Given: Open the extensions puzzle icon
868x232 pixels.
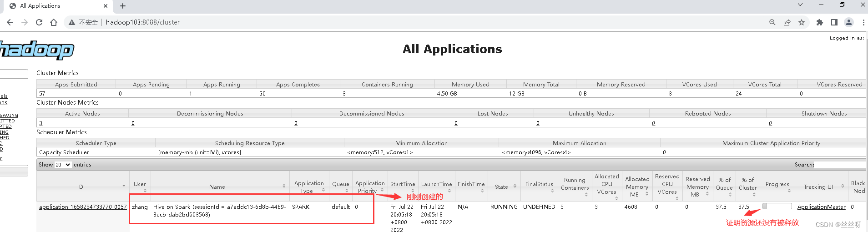Looking at the screenshot, I should [820, 22].
